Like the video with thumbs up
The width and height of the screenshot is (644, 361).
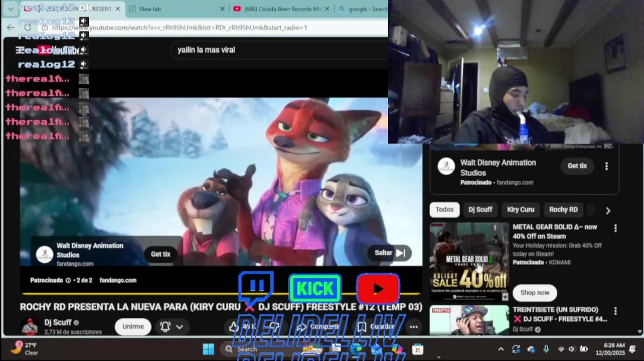tap(242, 327)
